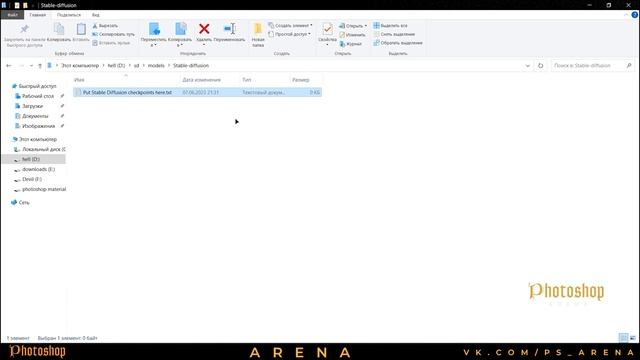Switch to large icons view via status bar
The image size is (640, 360).
633,338
